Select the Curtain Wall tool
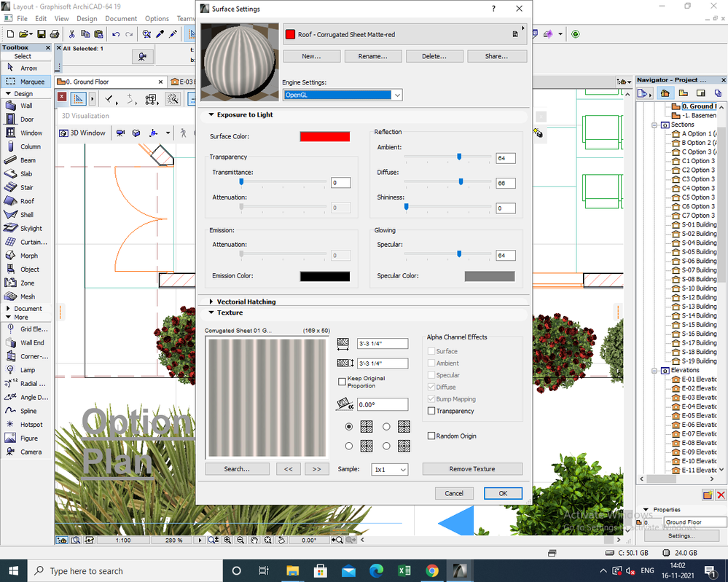 click(x=33, y=242)
